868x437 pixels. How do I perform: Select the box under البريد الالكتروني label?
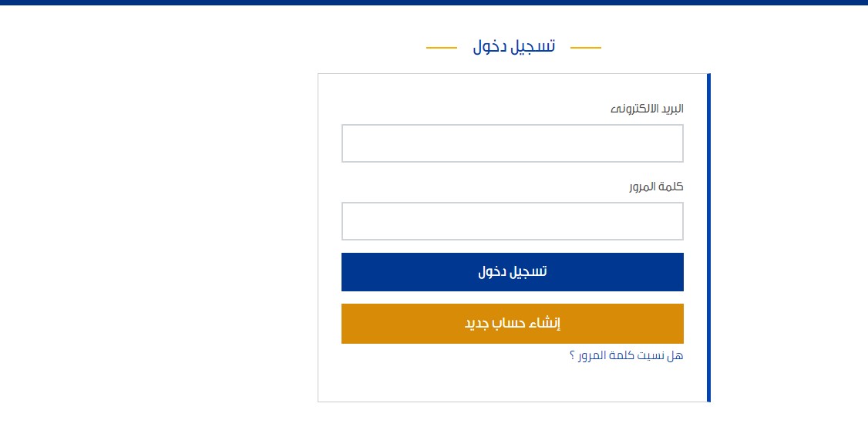pyautogui.click(x=512, y=143)
